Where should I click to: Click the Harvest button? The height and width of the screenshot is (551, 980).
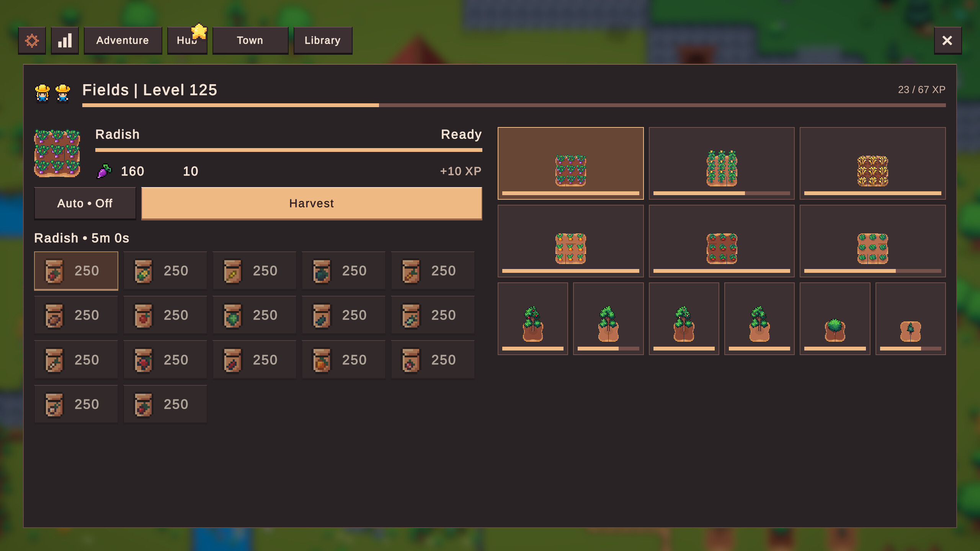coord(312,204)
